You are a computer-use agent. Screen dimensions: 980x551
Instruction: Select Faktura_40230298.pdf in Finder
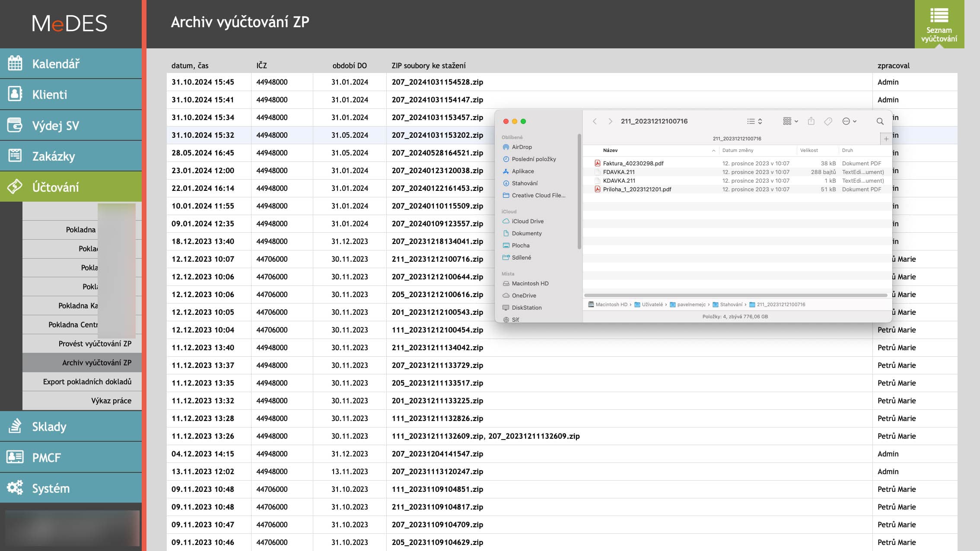(633, 163)
